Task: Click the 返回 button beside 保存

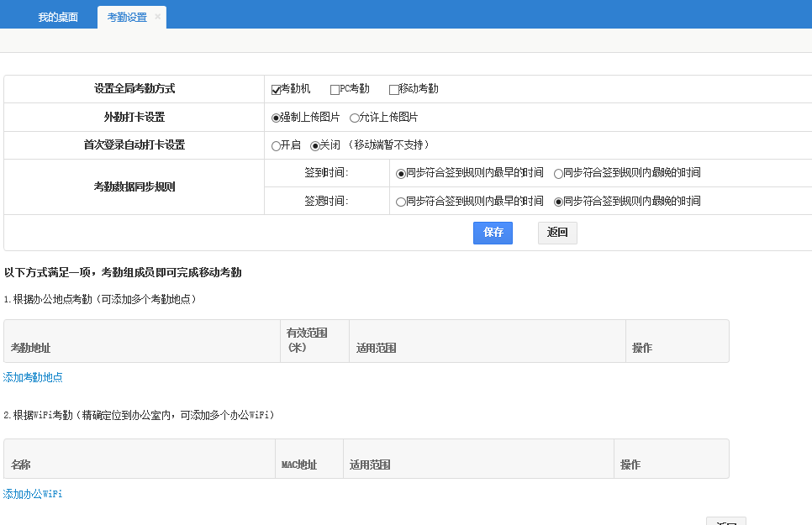Action: pyautogui.click(x=557, y=233)
